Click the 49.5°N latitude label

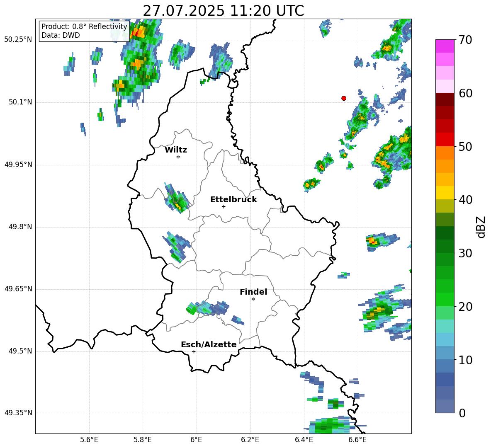[20, 351]
